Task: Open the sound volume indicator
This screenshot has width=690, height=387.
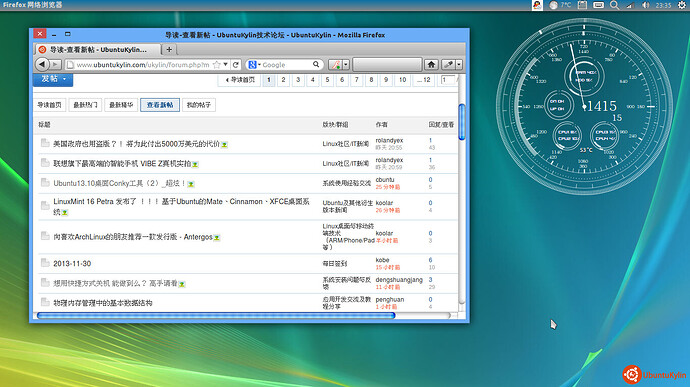Action: (646, 5)
